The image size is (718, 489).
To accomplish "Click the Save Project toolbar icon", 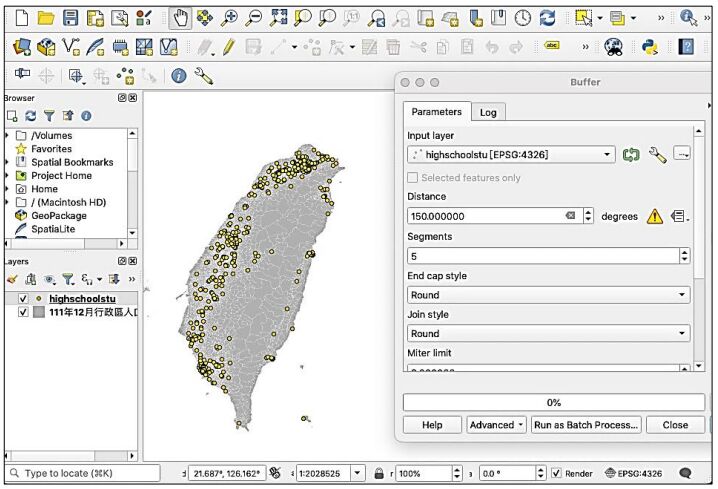I will pyautogui.click(x=69, y=17).
